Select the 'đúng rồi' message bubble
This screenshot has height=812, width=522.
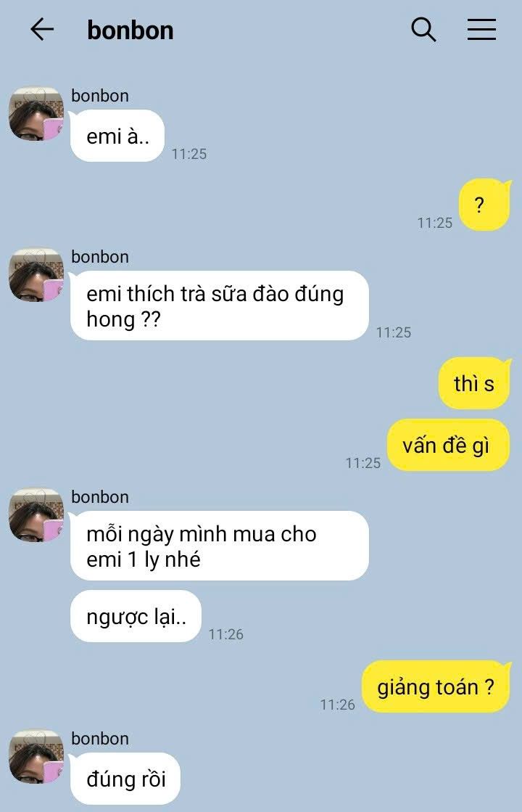point(125,779)
